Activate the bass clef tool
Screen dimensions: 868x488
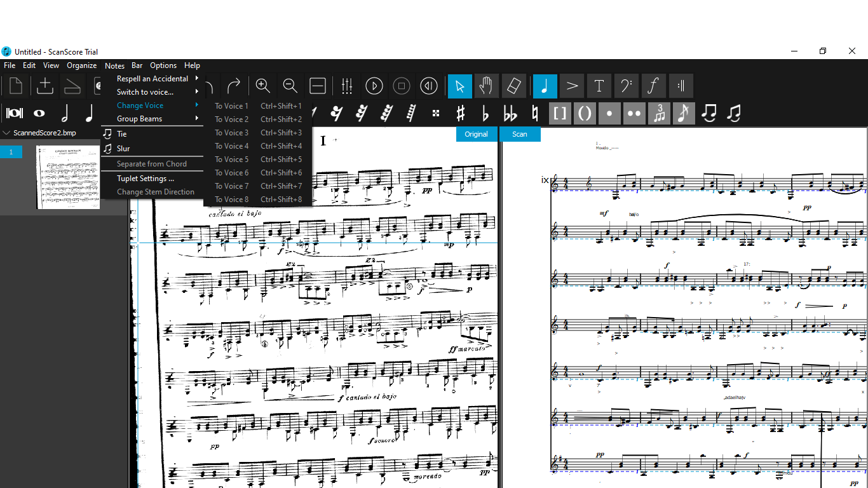[x=626, y=86]
